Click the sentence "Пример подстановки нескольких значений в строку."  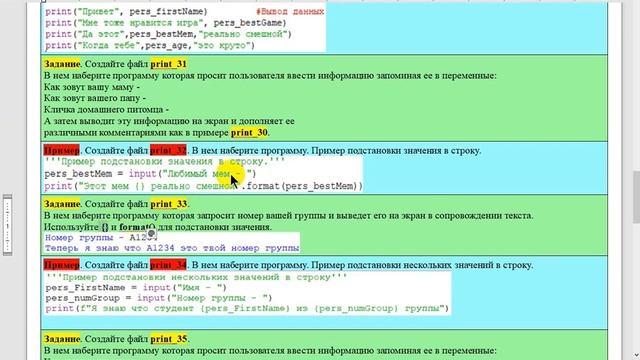coord(422,265)
